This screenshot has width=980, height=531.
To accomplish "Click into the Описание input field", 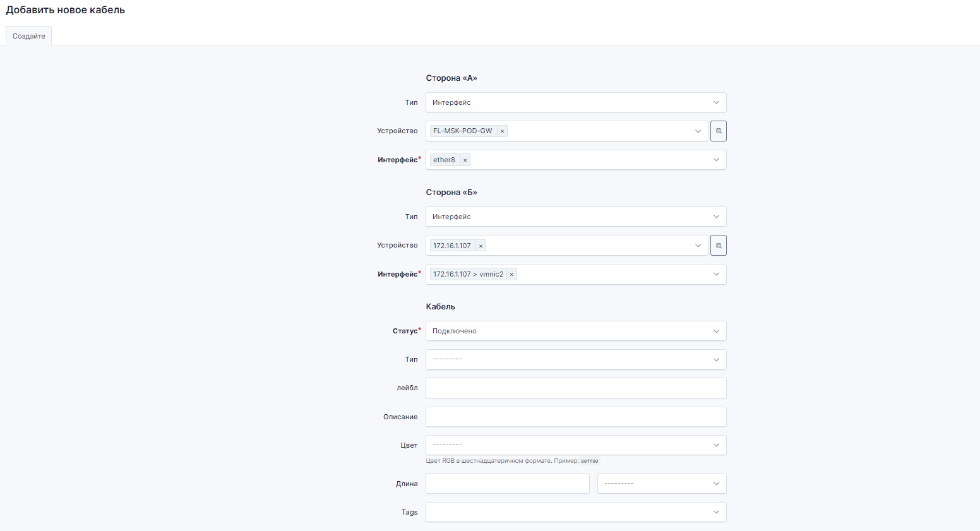I will pos(575,417).
